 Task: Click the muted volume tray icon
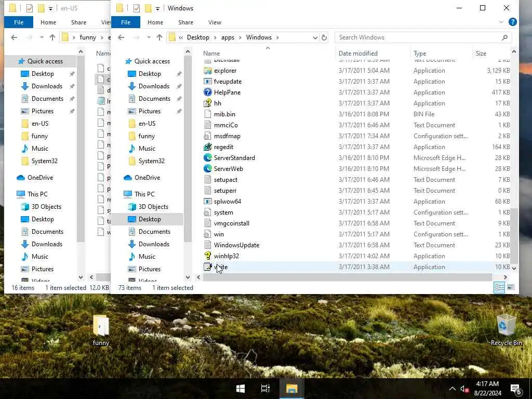coord(464,389)
